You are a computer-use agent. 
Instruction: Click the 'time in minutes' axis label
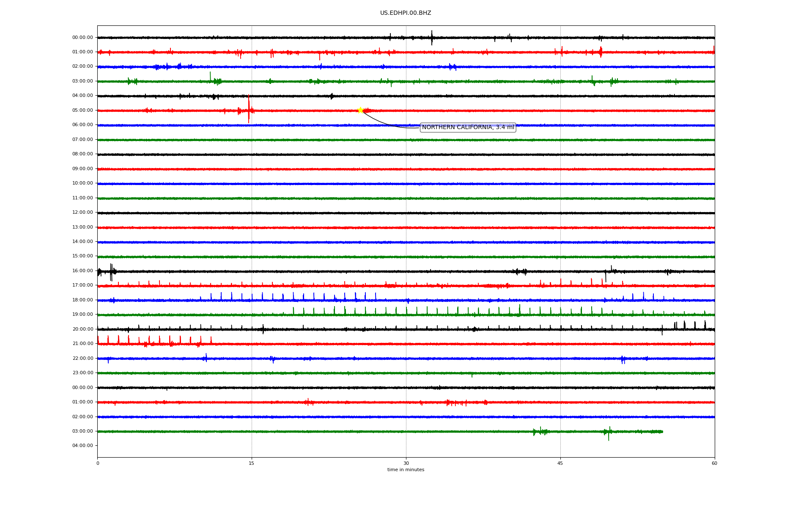pos(406,470)
